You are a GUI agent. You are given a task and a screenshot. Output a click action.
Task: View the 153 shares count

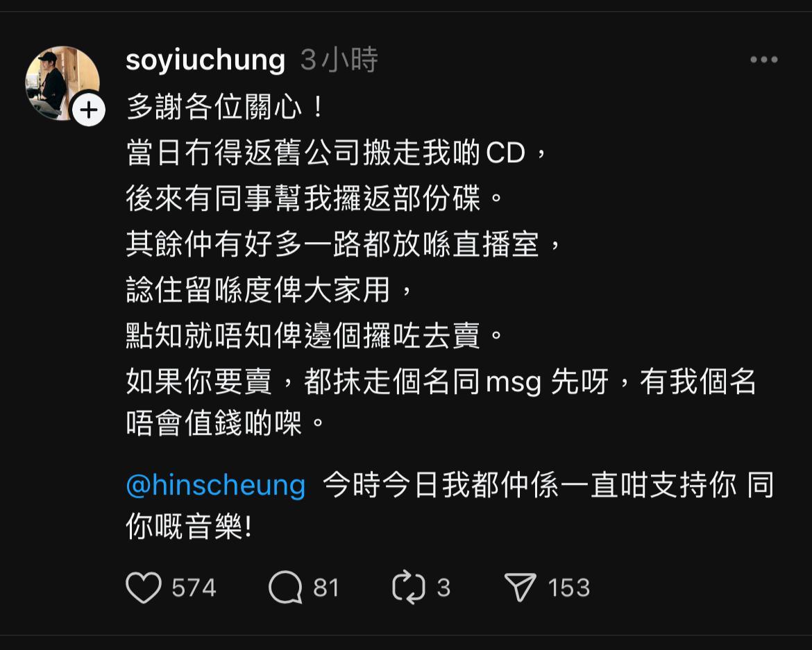pyautogui.click(x=569, y=588)
